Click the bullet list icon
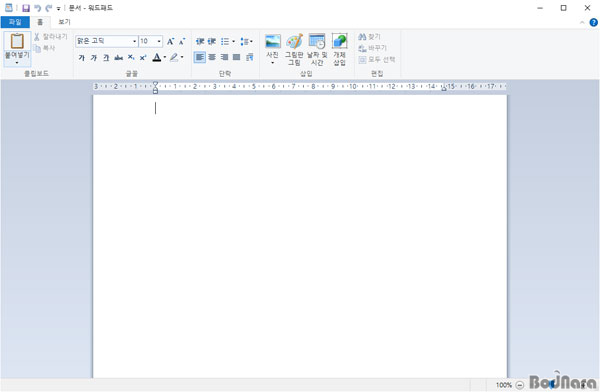The height and width of the screenshot is (392, 600). tap(225, 41)
